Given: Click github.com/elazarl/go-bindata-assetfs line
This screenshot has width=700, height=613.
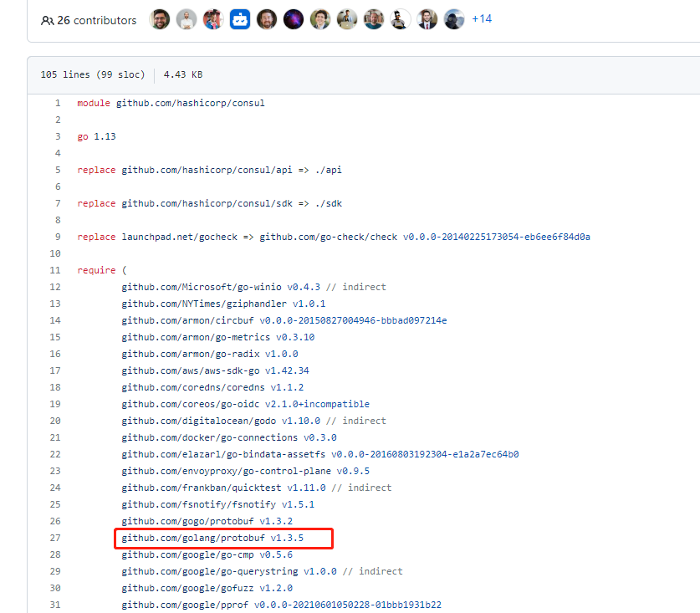Looking at the screenshot, I should [x=320, y=454].
